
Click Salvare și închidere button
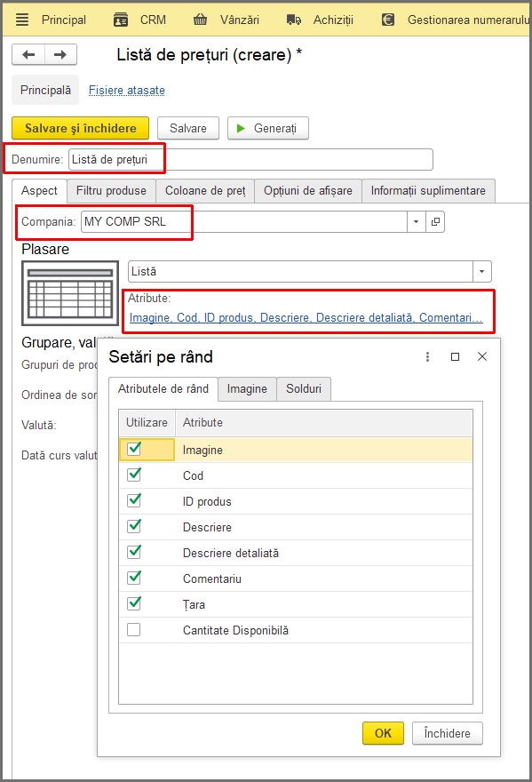(80, 128)
